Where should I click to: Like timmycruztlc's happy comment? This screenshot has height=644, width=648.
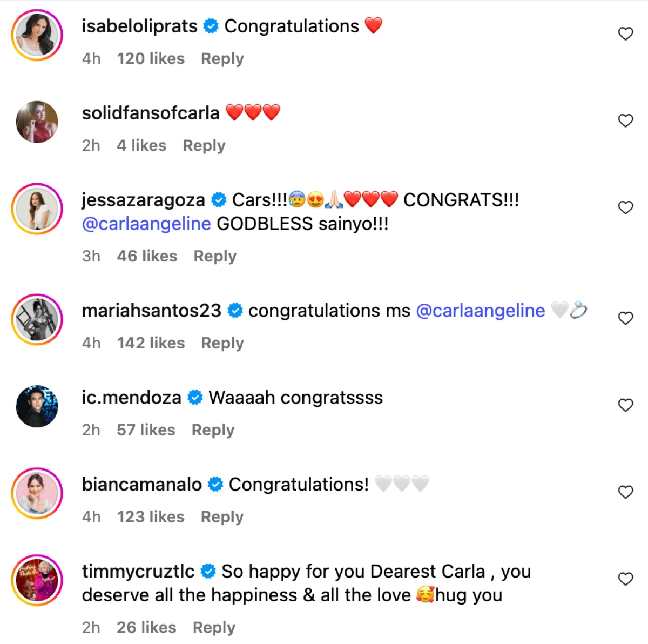(625, 580)
